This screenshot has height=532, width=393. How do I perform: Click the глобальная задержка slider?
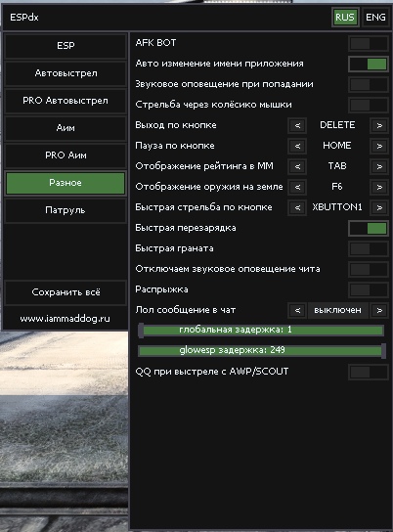[261, 331]
